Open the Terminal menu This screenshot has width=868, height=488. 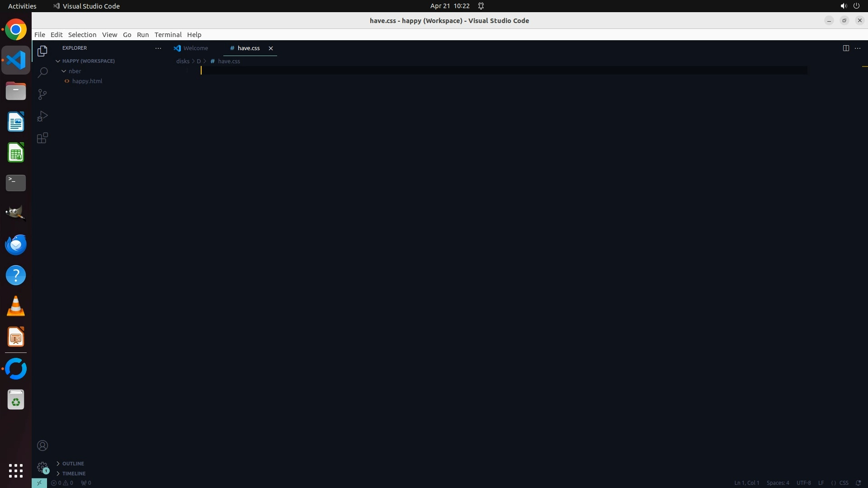[168, 35]
